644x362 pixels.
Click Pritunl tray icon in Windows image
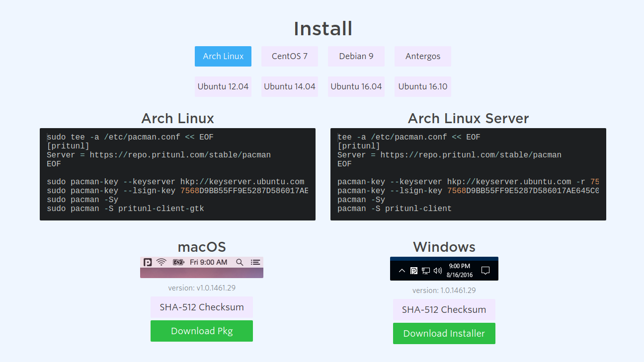pyautogui.click(x=414, y=271)
